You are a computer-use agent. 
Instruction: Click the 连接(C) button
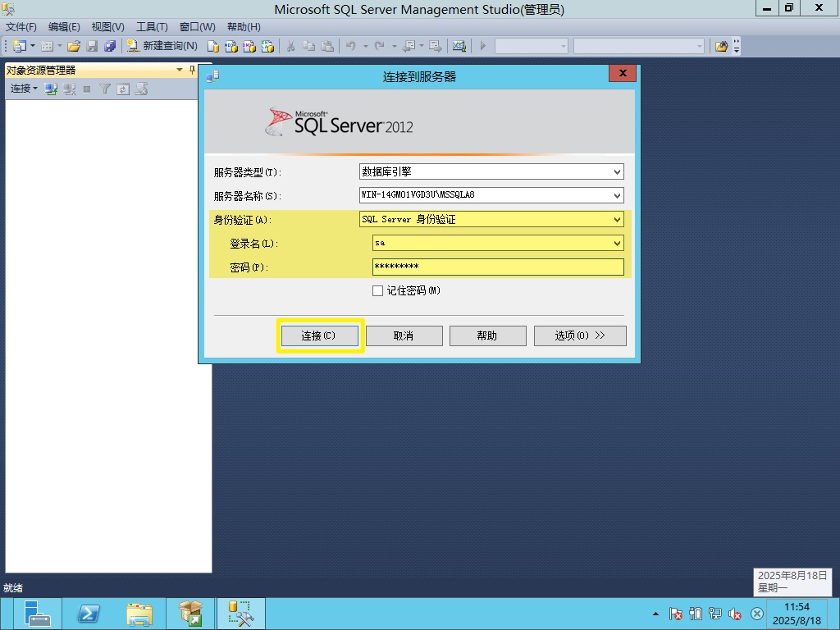coord(320,336)
